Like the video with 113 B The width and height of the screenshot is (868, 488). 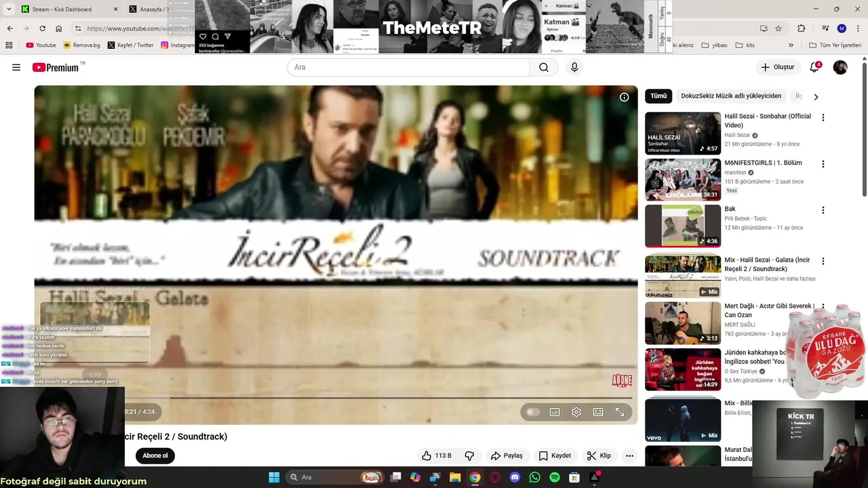pyautogui.click(x=436, y=455)
